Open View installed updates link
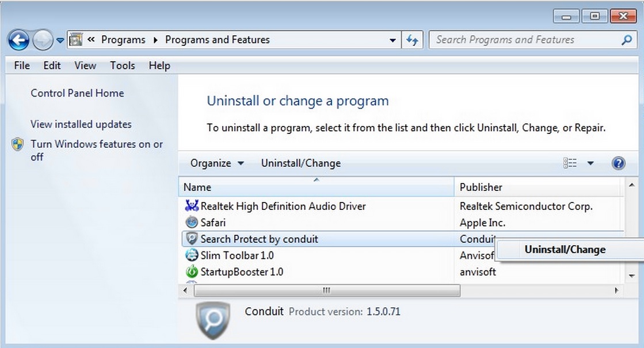The width and height of the screenshot is (644, 348). pos(81,124)
